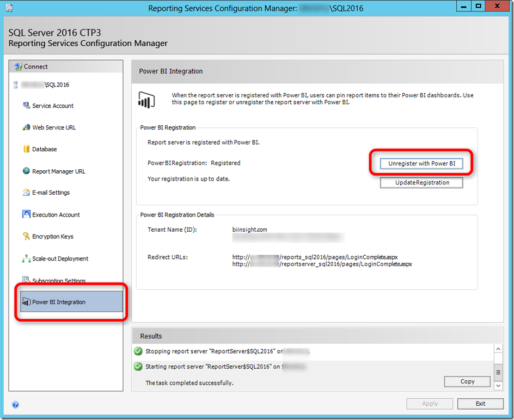Click the Results panel header
Image resolution: width=514 pixels, height=420 pixels.
point(317,336)
